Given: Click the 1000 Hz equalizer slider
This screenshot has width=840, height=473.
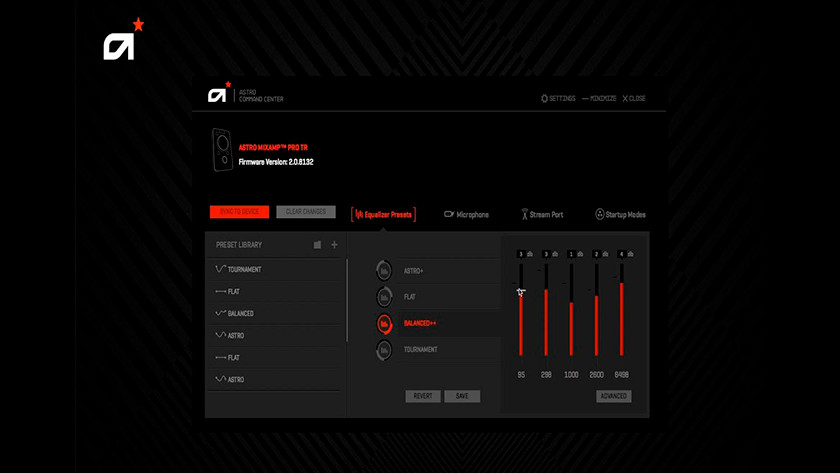Looking at the screenshot, I should pyautogui.click(x=571, y=320).
